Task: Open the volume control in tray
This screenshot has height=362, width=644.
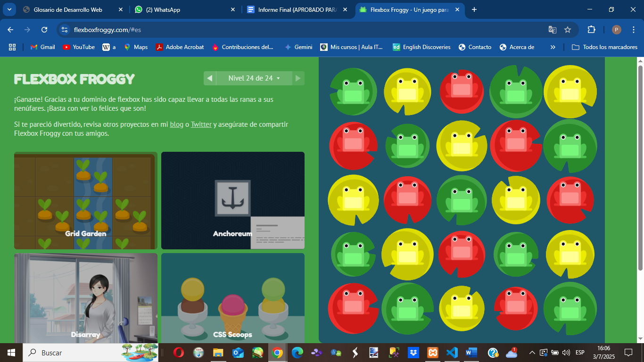Action: [x=566, y=353]
